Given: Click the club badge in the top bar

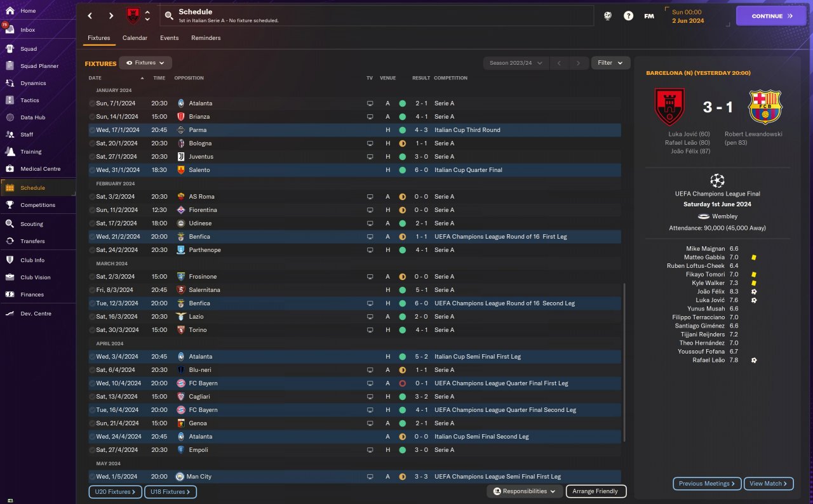Looking at the screenshot, I should [133, 16].
